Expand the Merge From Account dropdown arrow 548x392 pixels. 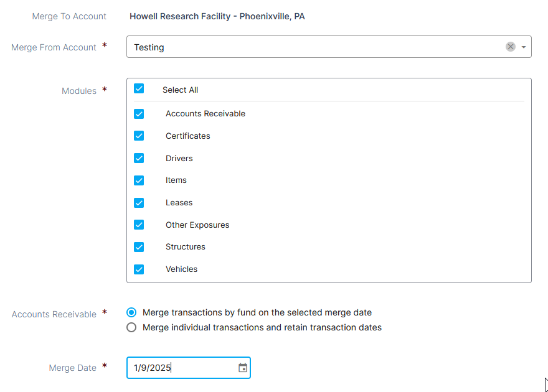524,47
